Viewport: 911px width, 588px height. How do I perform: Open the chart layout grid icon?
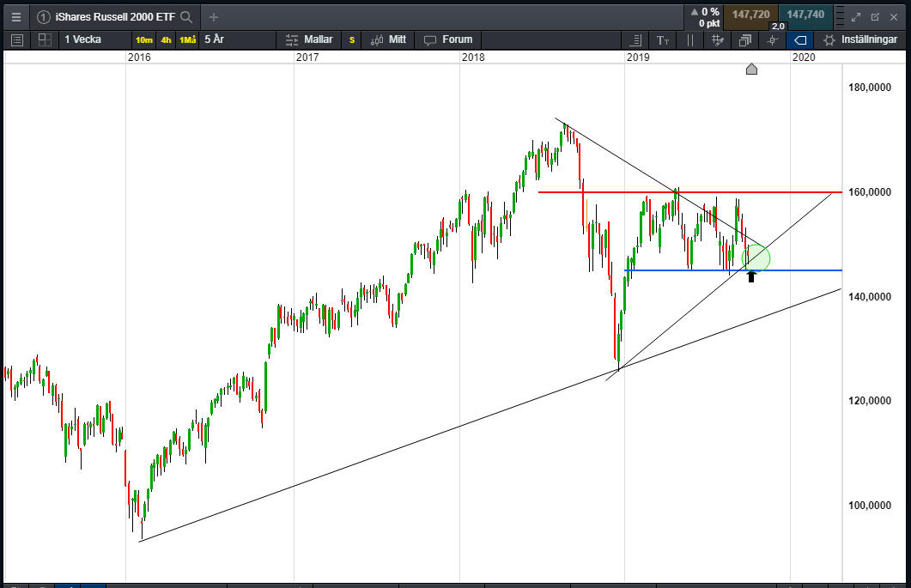pyautogui.click(x=45, y=39)
